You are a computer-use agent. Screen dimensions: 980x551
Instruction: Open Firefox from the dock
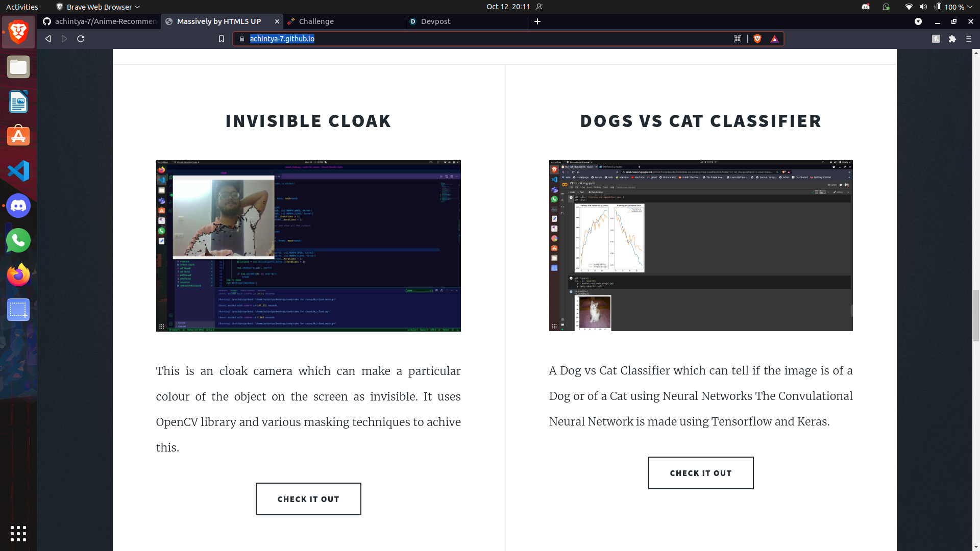[18, 275]
